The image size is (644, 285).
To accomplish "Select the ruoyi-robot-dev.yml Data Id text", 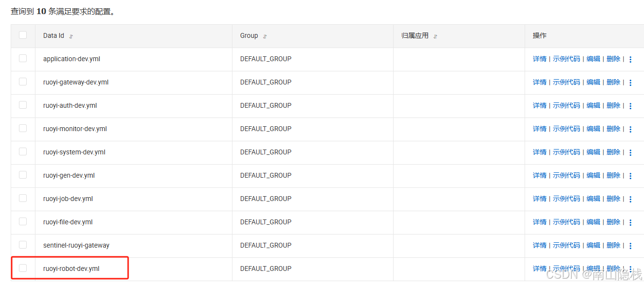I will [71, 268].
